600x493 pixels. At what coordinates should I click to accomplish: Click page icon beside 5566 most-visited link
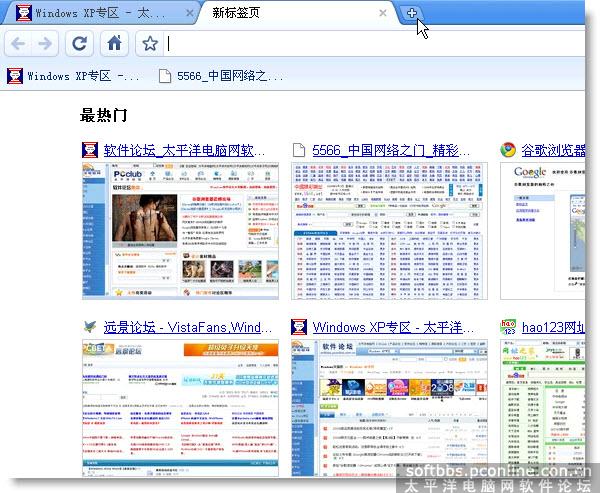coord(299,150)
